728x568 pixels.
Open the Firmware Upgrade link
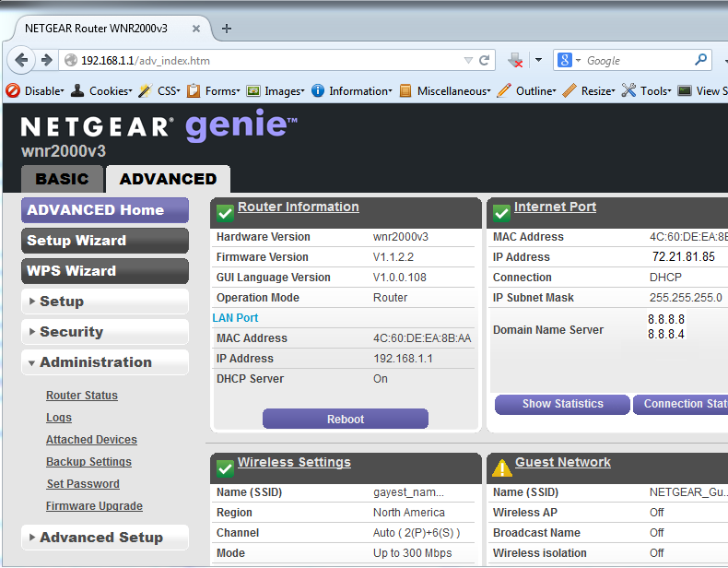pyautogui.click(x=94, y=506)
